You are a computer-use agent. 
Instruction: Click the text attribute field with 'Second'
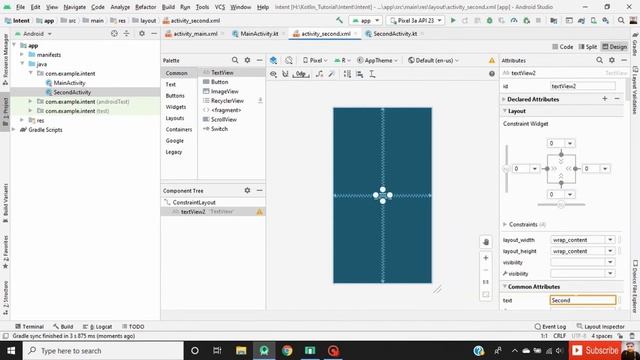pos(582,300)
